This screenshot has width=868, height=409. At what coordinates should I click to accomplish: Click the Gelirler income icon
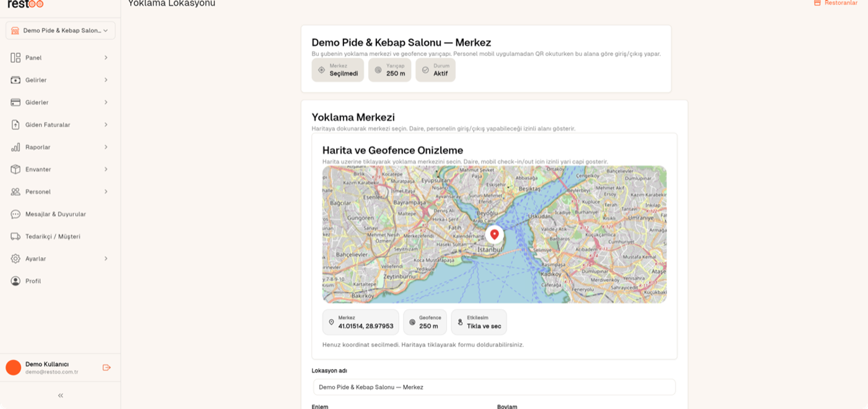click(15, 80)
